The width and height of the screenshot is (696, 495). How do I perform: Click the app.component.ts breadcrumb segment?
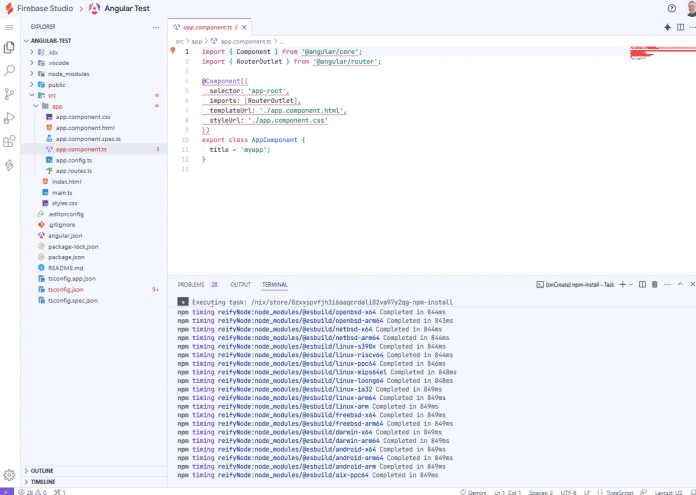(x=245, y=41)
